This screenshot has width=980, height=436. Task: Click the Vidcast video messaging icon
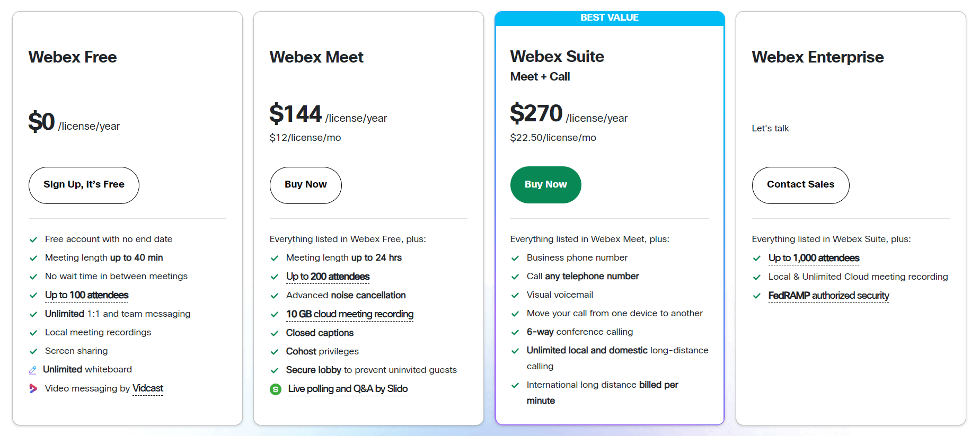33,388
